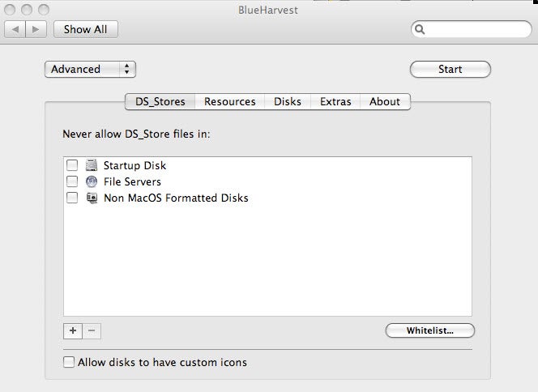Toggle Allow disks to have custom icons

pos(69,362)
